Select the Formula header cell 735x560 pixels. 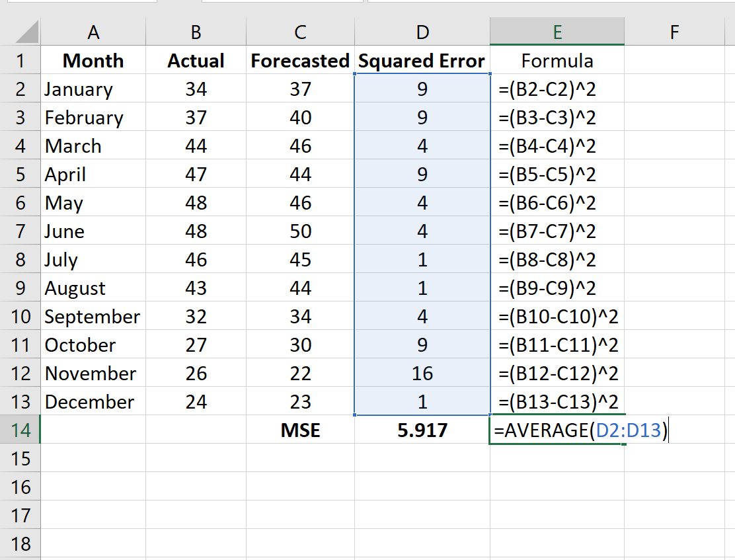[x=557, y=61]
